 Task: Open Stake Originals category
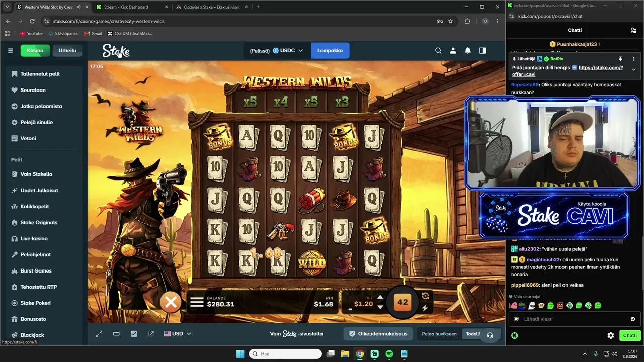tap(44, 222)
